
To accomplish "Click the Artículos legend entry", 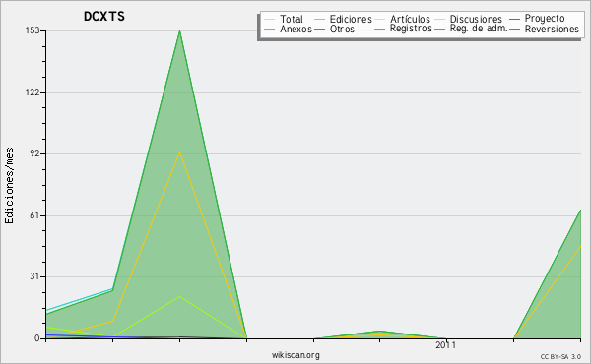I will (402, 19).
